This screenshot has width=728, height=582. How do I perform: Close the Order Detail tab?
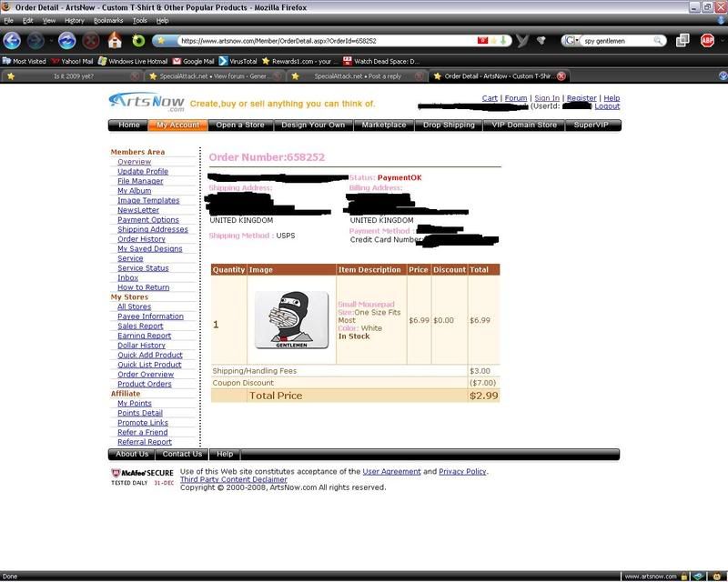pos(561,76)
